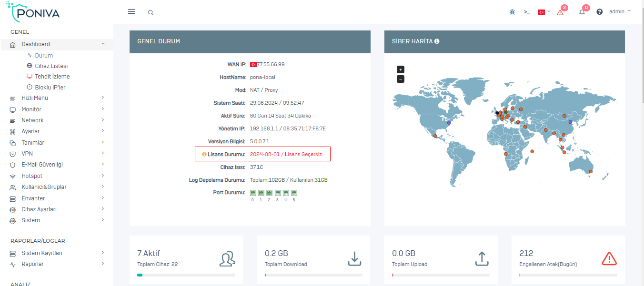Click the Toplam Download progress bar
This screenshot has height=286, width=644.
313,275
